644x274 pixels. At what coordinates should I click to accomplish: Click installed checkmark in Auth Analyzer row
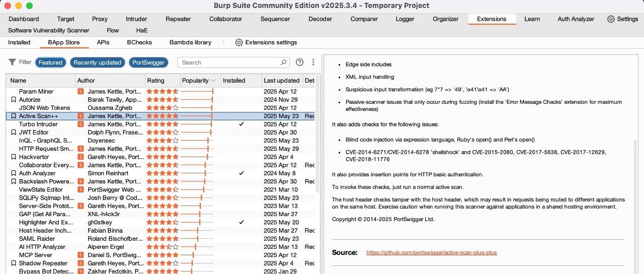click(x=242, y=173)
